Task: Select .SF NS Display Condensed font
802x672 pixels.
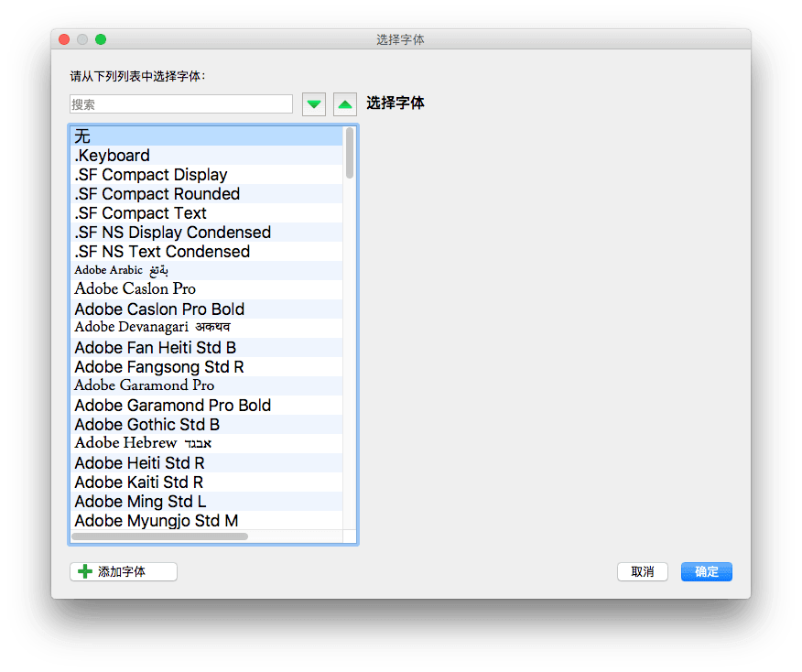Action: click(206, 233)
